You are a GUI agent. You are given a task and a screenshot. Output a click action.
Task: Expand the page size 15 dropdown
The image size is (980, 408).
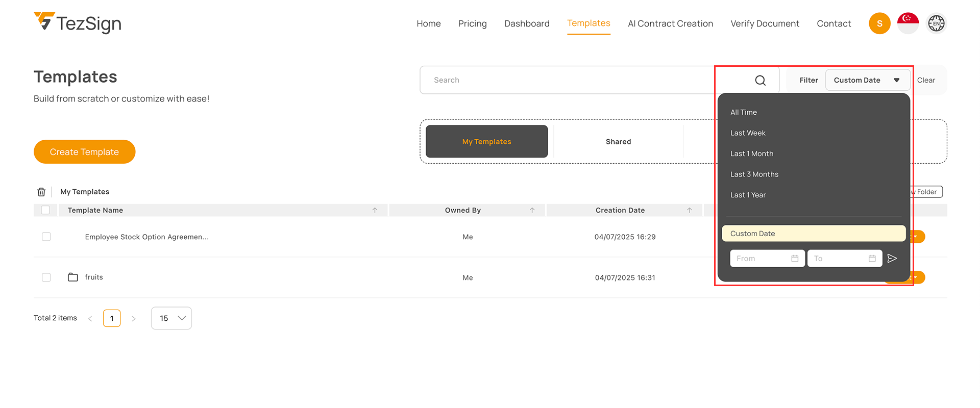(x=171, y=318)
